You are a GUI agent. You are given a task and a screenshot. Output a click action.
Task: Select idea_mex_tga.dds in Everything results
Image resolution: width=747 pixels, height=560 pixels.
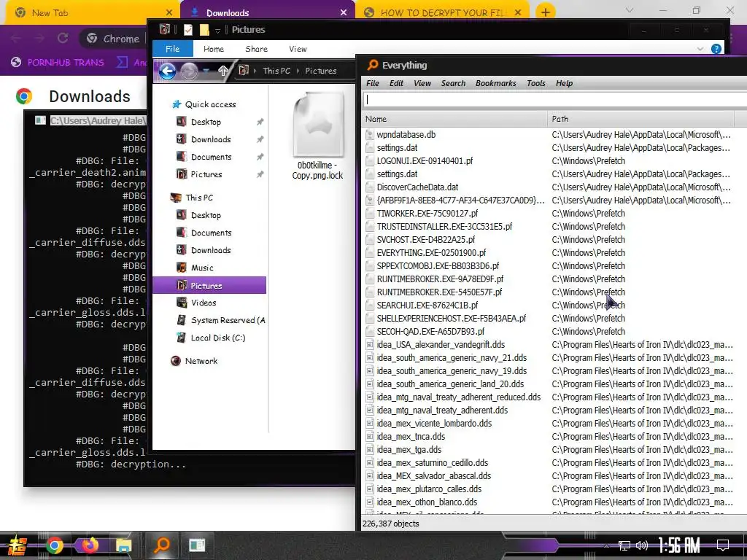pyautogui.click(x=409, y=449)
